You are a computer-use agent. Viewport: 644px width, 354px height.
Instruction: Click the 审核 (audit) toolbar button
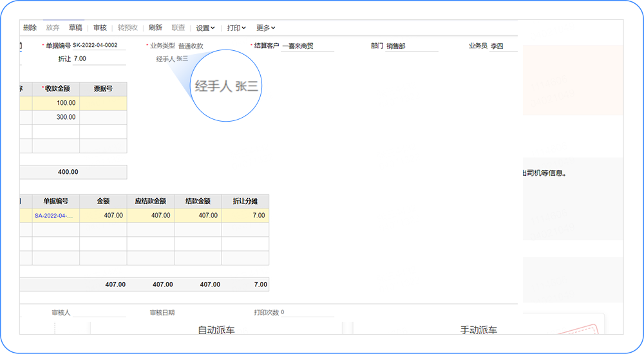tap(100, 28)
